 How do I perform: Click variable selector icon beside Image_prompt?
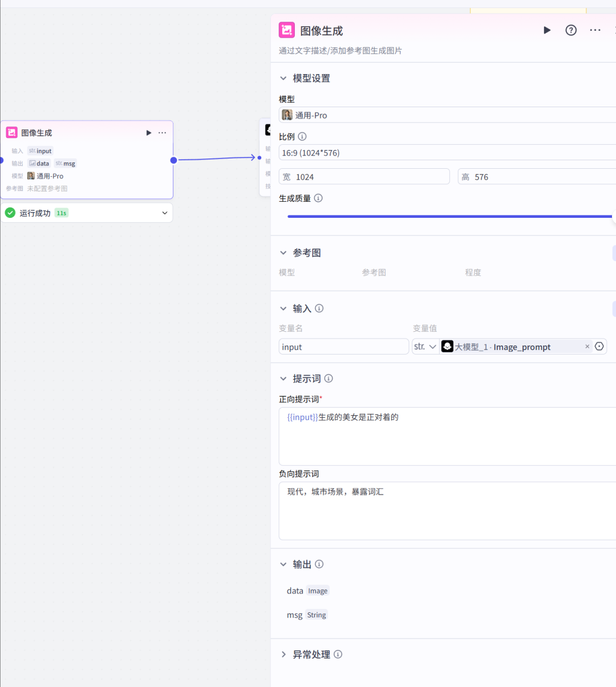click(x=599, y=347)
